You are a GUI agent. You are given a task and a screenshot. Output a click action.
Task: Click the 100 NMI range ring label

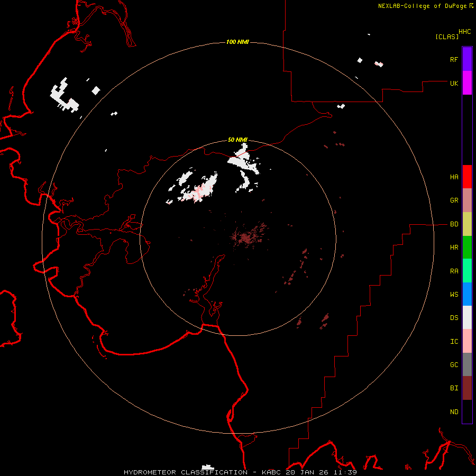[237, 42]
